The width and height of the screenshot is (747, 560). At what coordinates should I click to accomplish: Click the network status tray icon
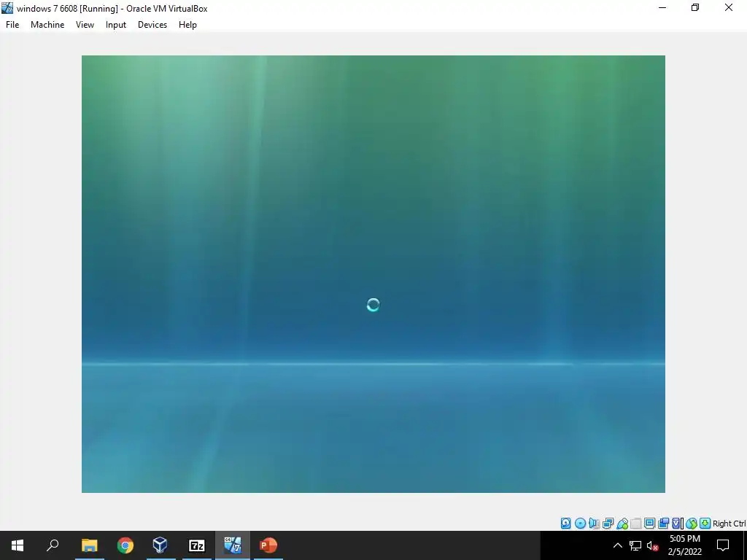[x=635, y=545]
